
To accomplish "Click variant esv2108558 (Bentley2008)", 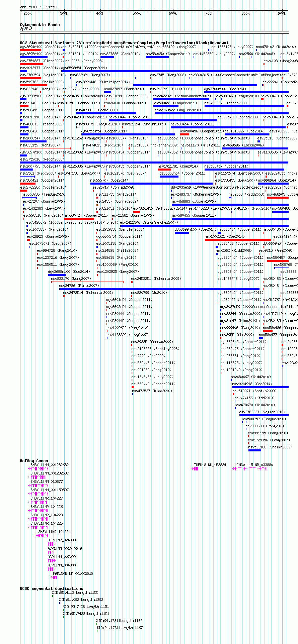I will [155, 349].
